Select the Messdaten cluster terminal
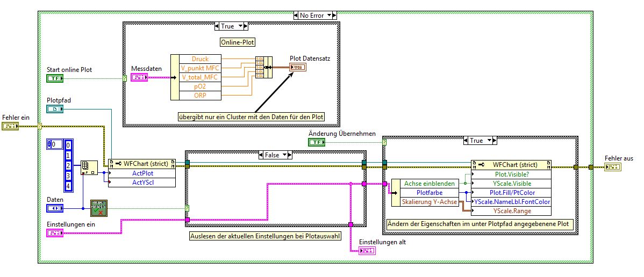This screenshot has height=277, width=644. click(x=139, y=77)
